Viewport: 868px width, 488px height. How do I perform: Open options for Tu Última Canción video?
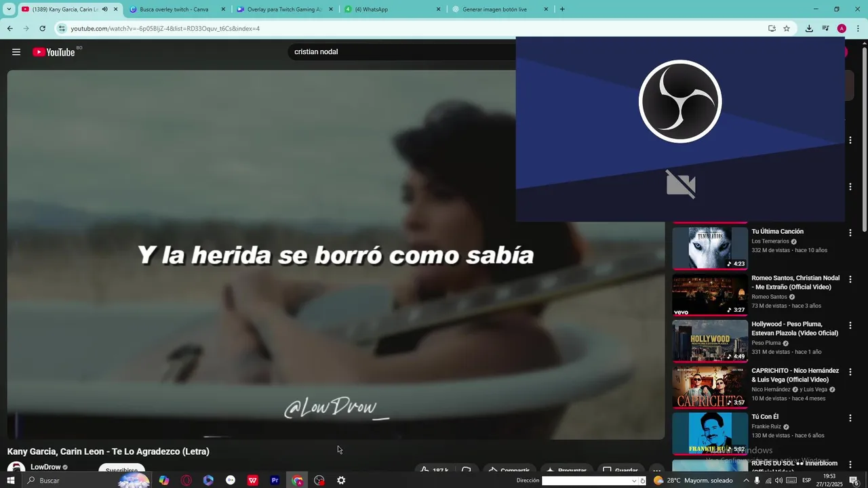click(x=850, y=232)
